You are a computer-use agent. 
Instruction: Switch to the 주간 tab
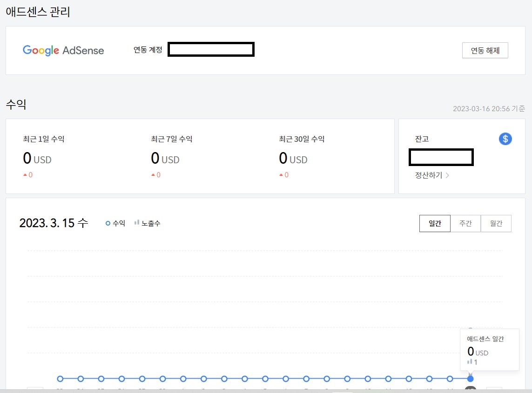[465, 223]
